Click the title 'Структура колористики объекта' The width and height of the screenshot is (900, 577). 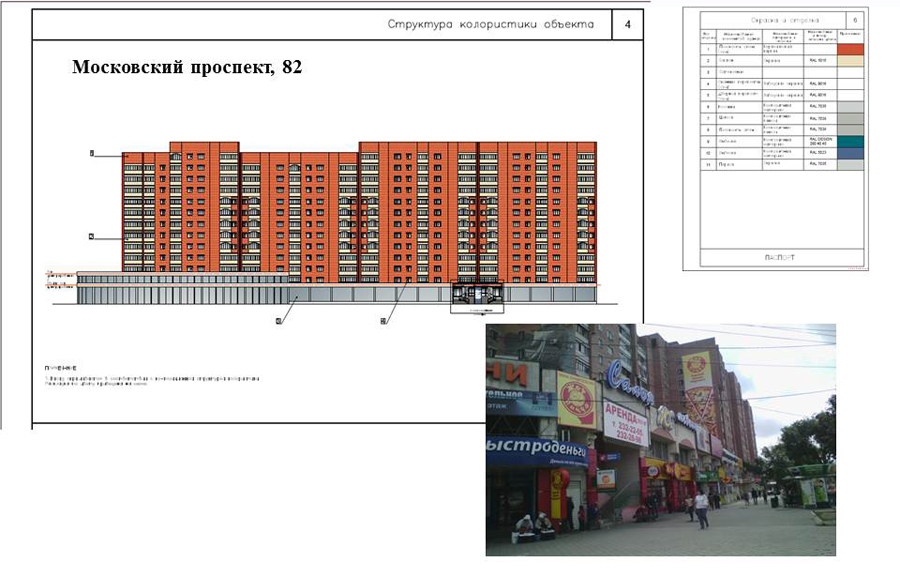(490, 24)
